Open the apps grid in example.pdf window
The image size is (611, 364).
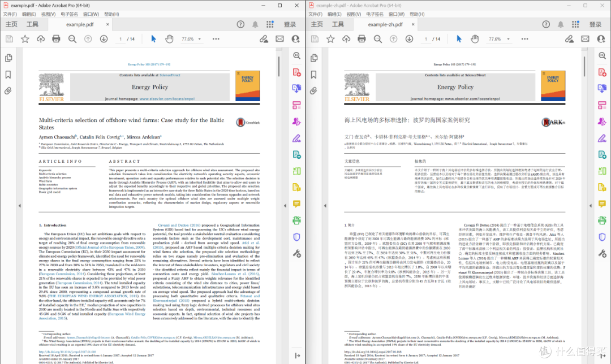click(270, 24)
